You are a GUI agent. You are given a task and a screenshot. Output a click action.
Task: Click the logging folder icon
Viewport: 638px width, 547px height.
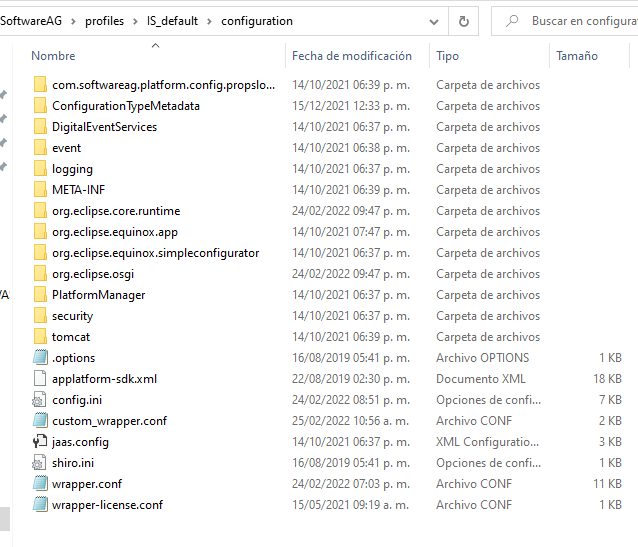point(40,169)
